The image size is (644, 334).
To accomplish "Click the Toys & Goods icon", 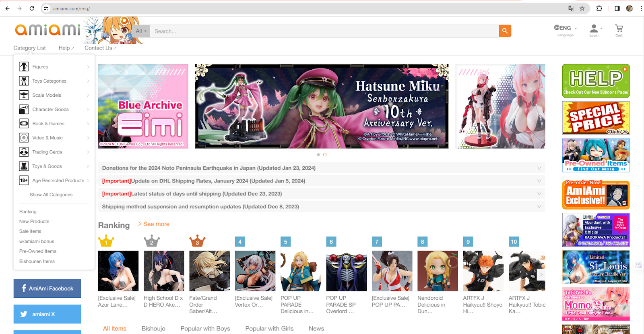I will pos(24,166).
